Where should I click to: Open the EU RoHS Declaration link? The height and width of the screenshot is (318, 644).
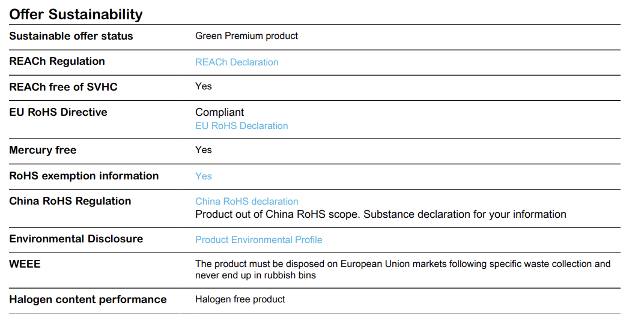pos(241,125)
